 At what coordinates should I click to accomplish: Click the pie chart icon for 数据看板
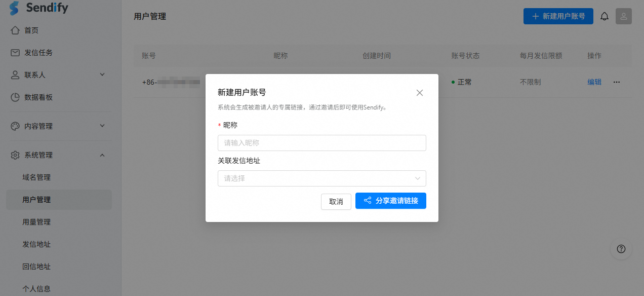(x=15, y=97)
